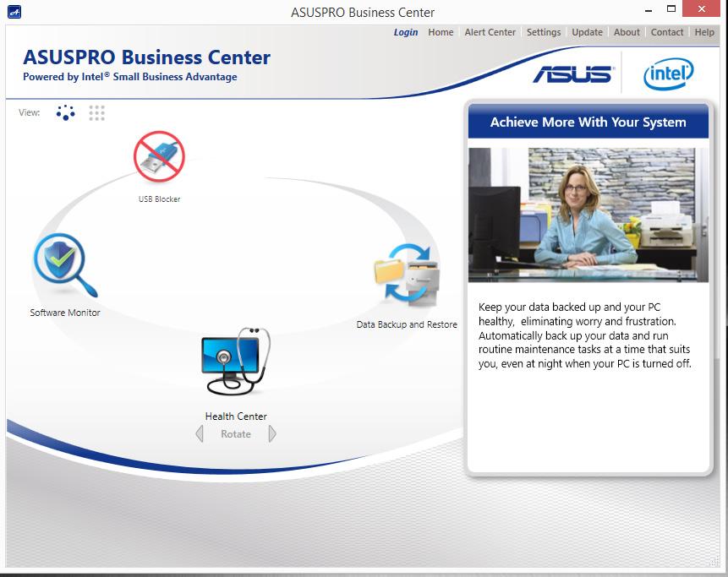Open the USB Blocker icon
Image resolution: width=728 pixels, height=577 pixels.
(159, 156)
